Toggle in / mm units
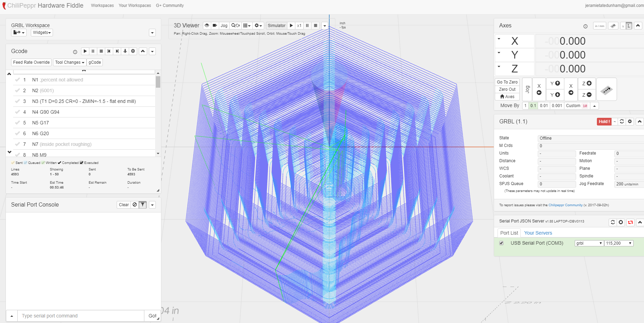The height and width of the screenshot is (323, 644). click(x=599, y=26)
